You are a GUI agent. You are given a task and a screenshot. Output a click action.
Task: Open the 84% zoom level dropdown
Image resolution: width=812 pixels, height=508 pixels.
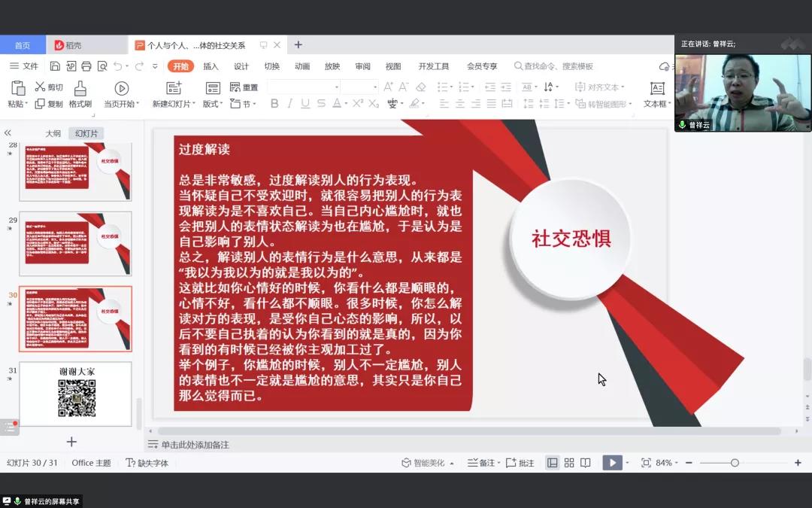point(666,463)
